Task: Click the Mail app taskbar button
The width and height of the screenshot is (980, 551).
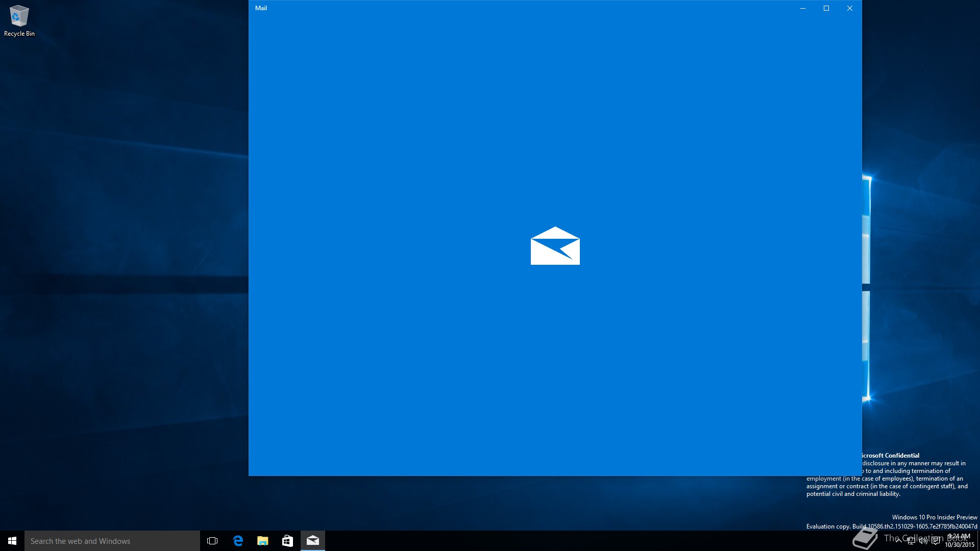Action: point(312,541)
